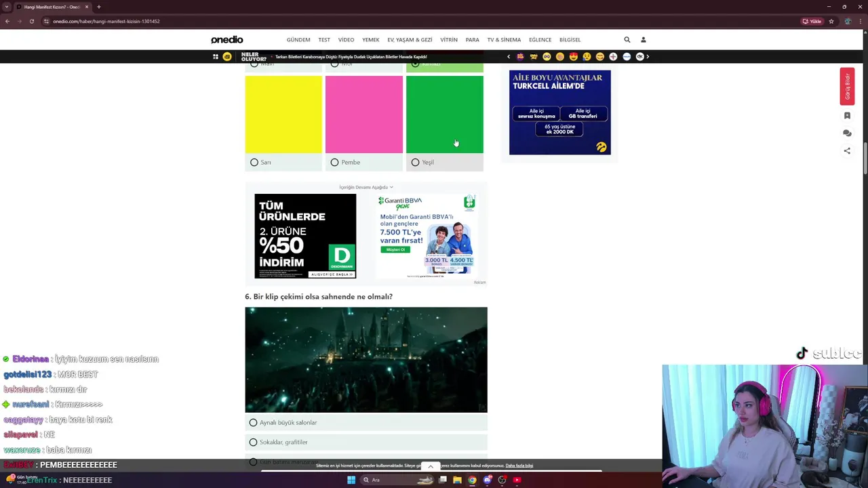
Task: Click the Tarkan Biletleri news ticker headline
Action: (351, 57)
